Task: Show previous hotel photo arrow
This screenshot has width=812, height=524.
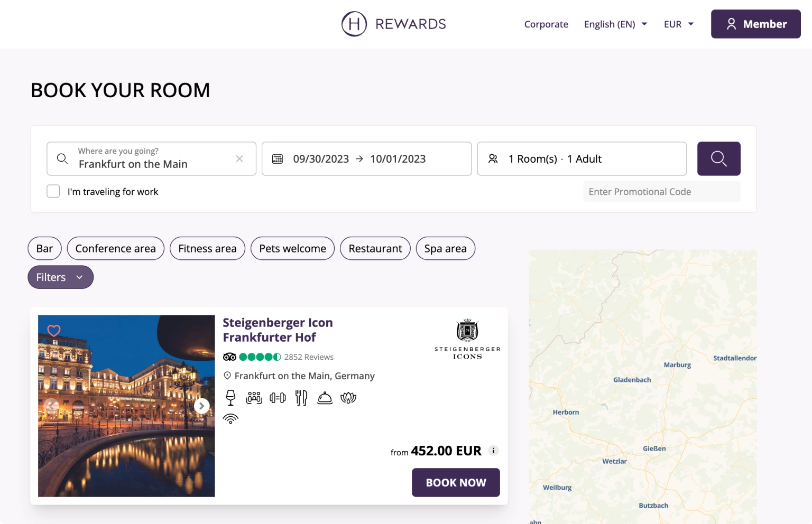Action: click(51, 406)
